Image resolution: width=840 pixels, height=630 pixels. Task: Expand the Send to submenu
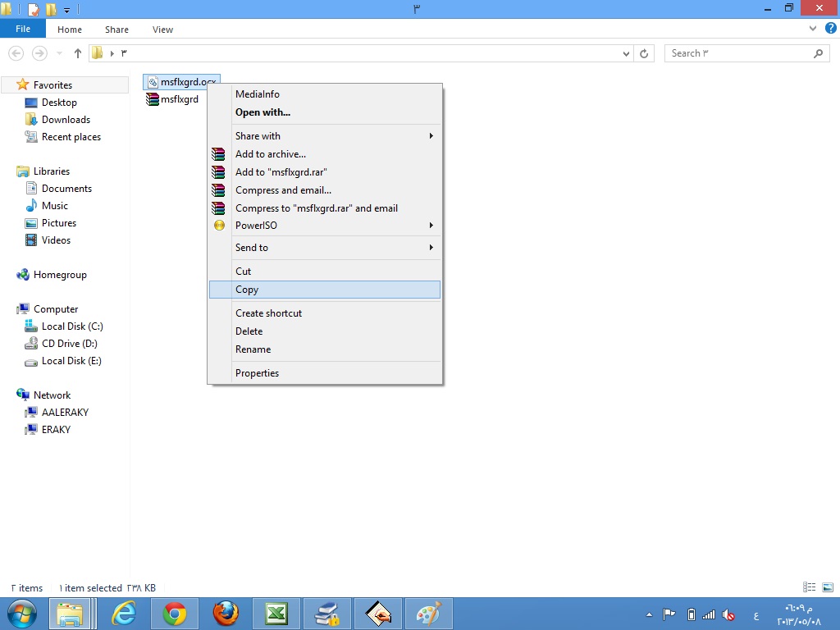click(x=325, y=248)
